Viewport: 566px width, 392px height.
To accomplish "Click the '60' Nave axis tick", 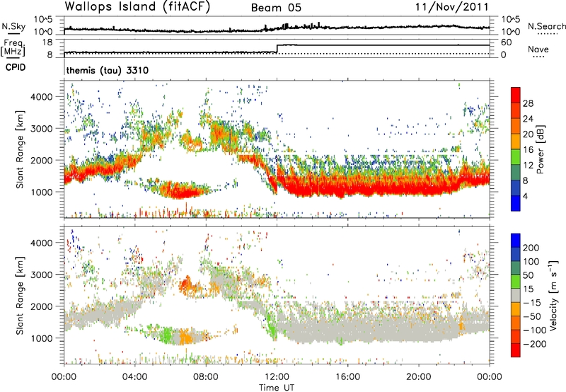I will click(x=507, y=42).
